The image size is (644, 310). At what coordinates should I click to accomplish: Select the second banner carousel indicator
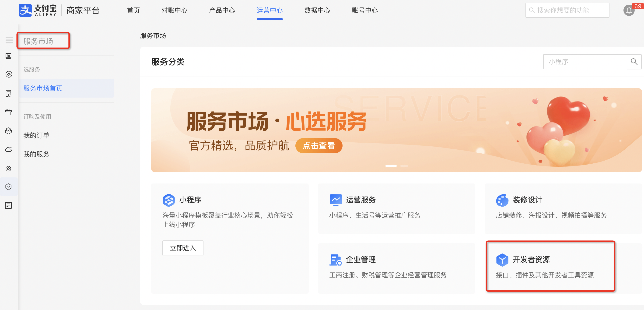[x=404, y=166]
